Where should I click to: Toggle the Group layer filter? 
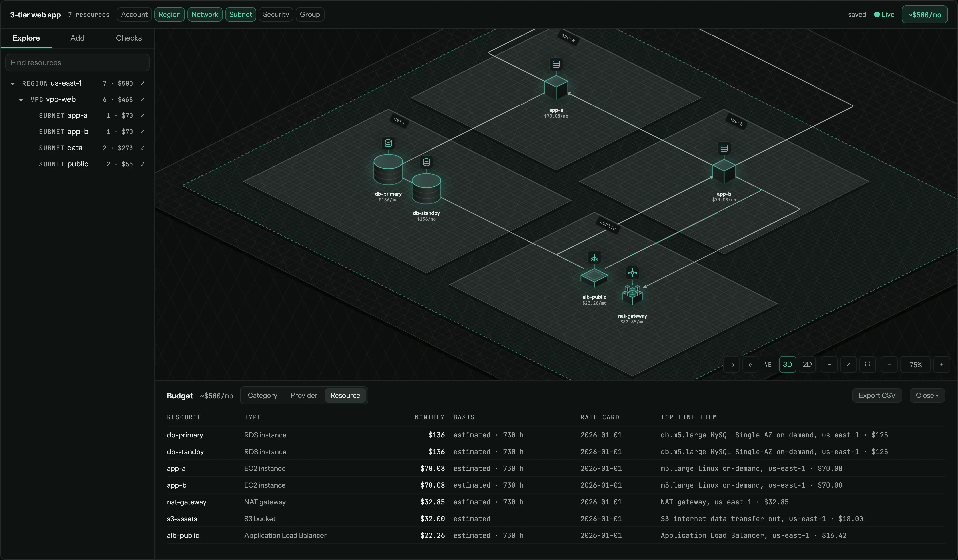pos(310,14)
